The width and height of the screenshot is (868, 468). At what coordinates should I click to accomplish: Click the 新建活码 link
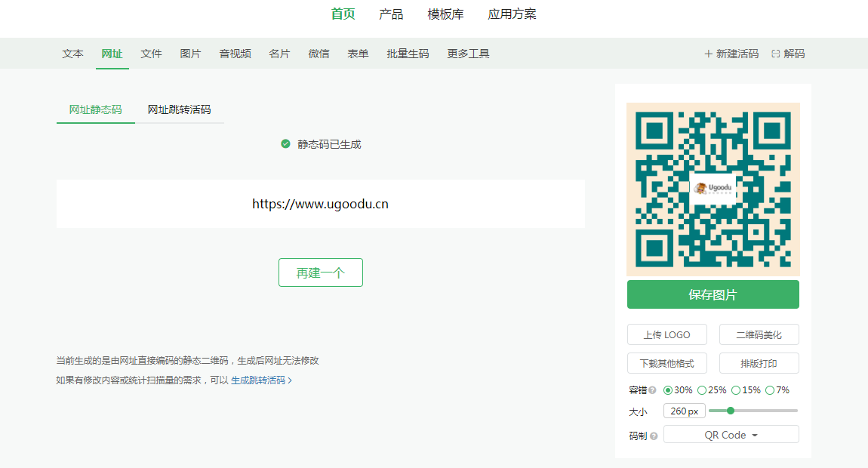coord(731,54)
